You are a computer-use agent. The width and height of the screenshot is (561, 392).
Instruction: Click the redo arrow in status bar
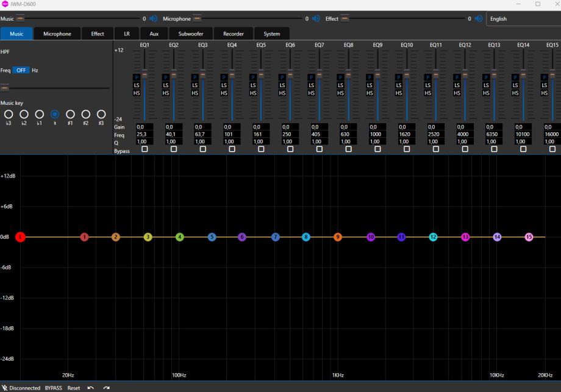pos(107,388)
